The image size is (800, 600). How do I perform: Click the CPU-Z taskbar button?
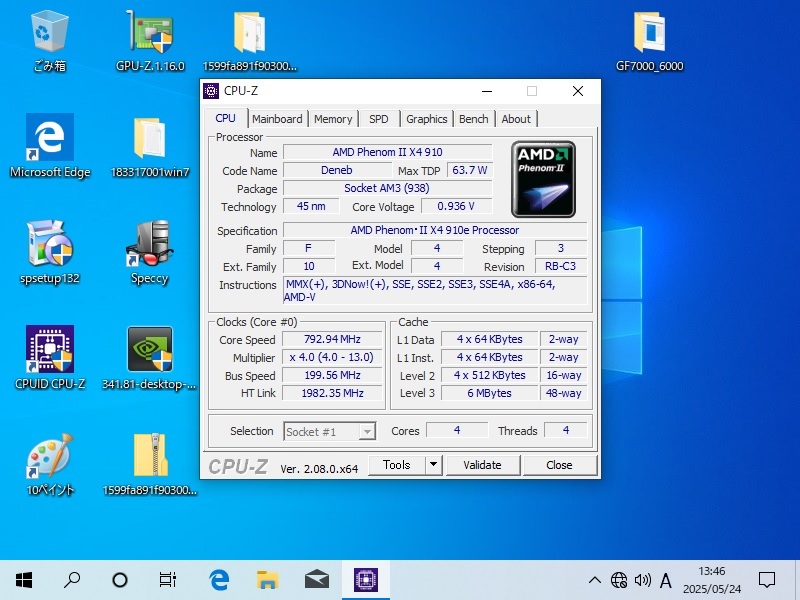[366, 580]
